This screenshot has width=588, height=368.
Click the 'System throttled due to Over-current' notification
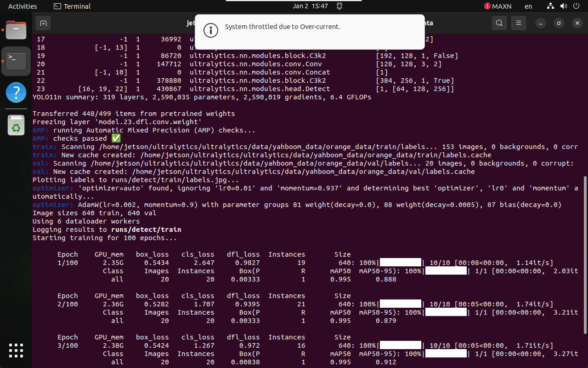pos(309,30)
